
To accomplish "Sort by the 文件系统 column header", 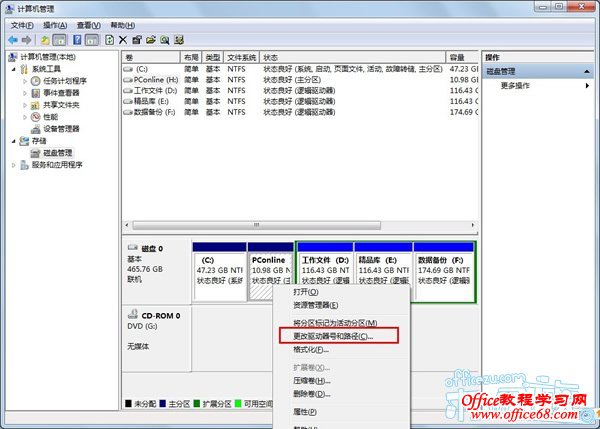I will pyautogui.click(x=241, y=57).
